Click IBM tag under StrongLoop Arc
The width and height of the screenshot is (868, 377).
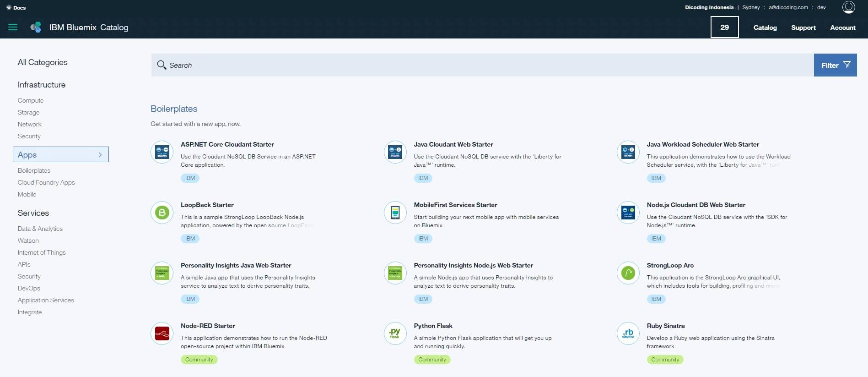click(x=656, y=299)
